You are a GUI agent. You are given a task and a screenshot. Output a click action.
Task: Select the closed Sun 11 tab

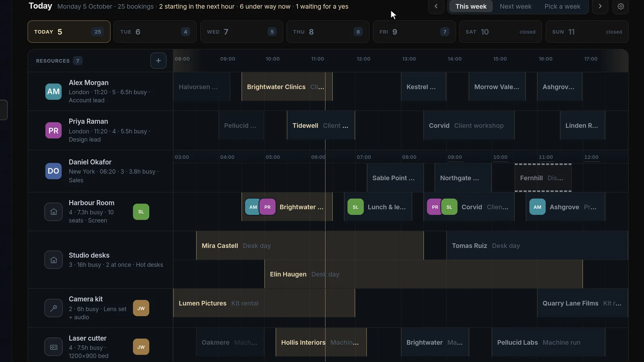(587, 32)
